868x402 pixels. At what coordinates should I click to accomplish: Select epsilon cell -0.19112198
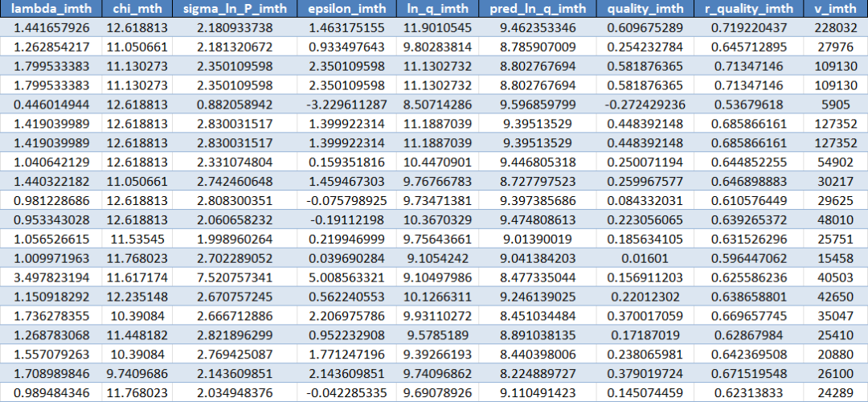pyautogui.click(x=346, y=219)
